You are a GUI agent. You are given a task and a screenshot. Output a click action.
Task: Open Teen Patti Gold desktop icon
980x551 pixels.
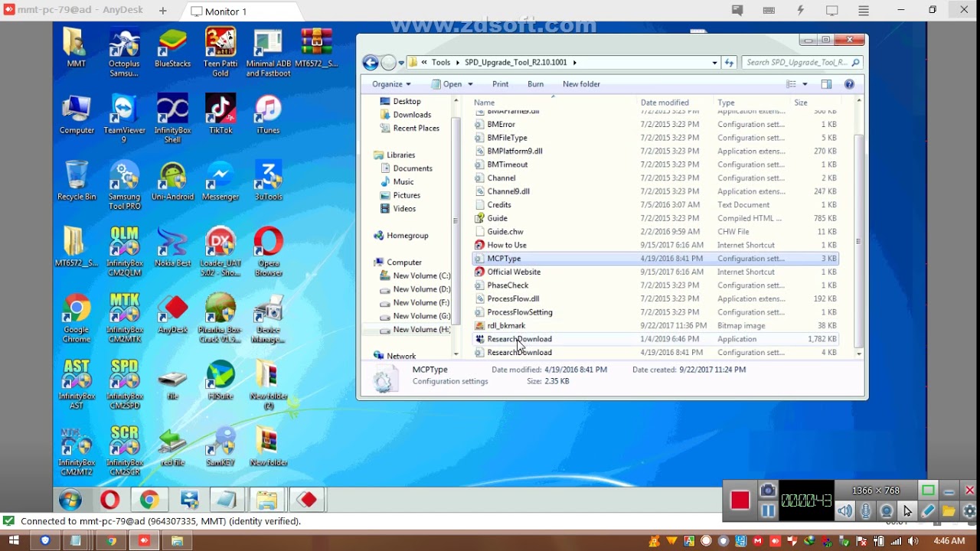point(220,52)
